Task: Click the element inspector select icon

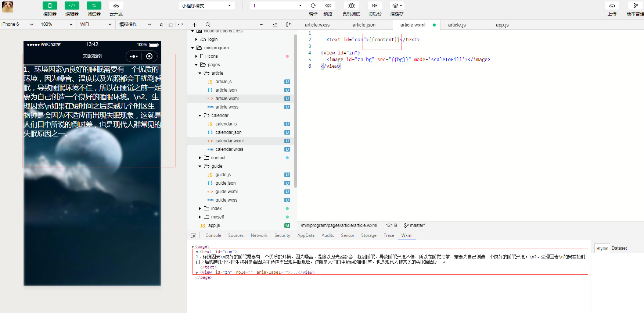Action: (193, 235)
